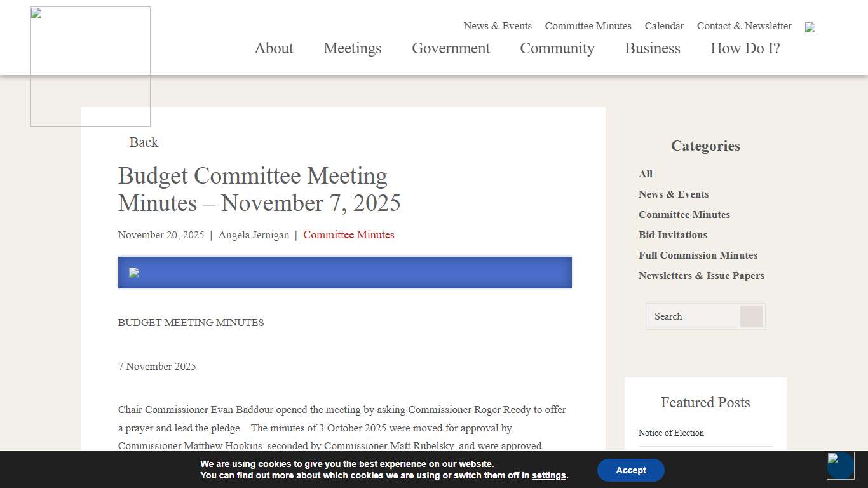Open the Notice of Election featured post
This screenshot has height=488, width=868.
[671, 433]
